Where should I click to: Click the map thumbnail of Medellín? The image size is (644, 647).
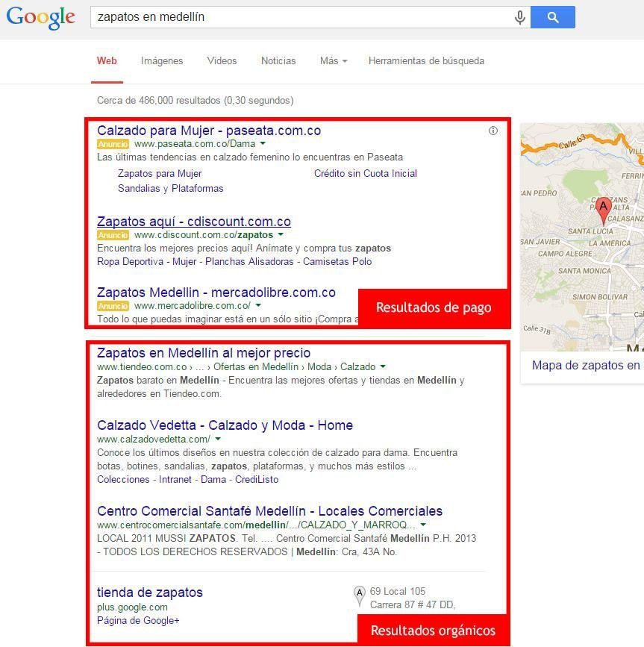[582, 237]
